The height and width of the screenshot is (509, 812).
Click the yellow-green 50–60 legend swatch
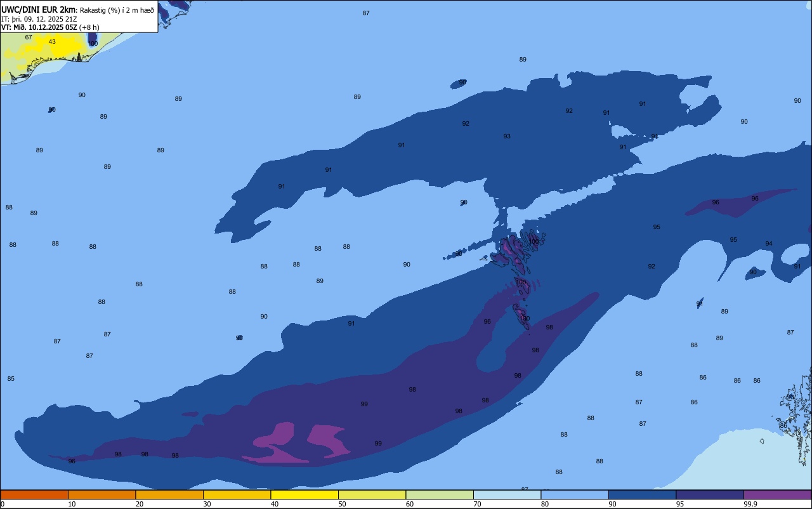click(x=372, y=494)
